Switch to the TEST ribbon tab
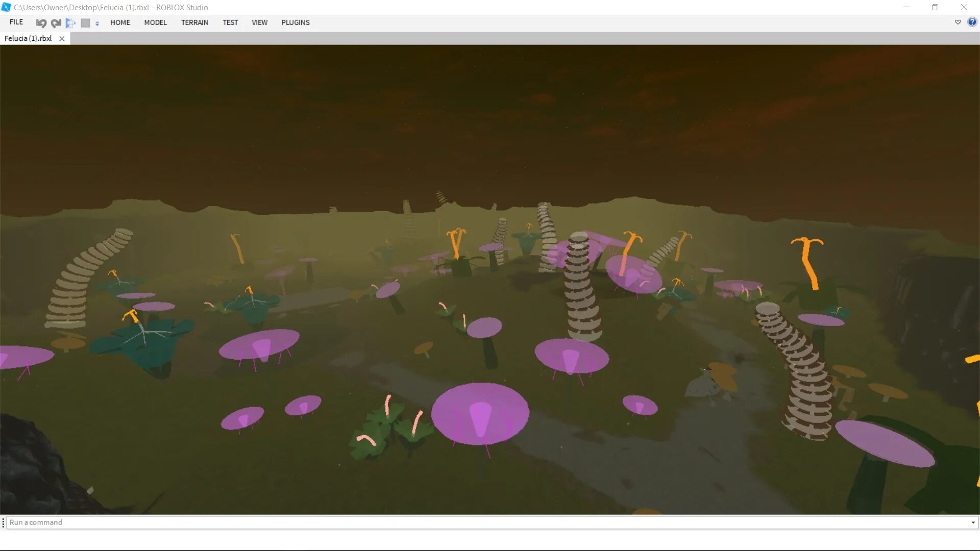 click(x=230, y=22)
